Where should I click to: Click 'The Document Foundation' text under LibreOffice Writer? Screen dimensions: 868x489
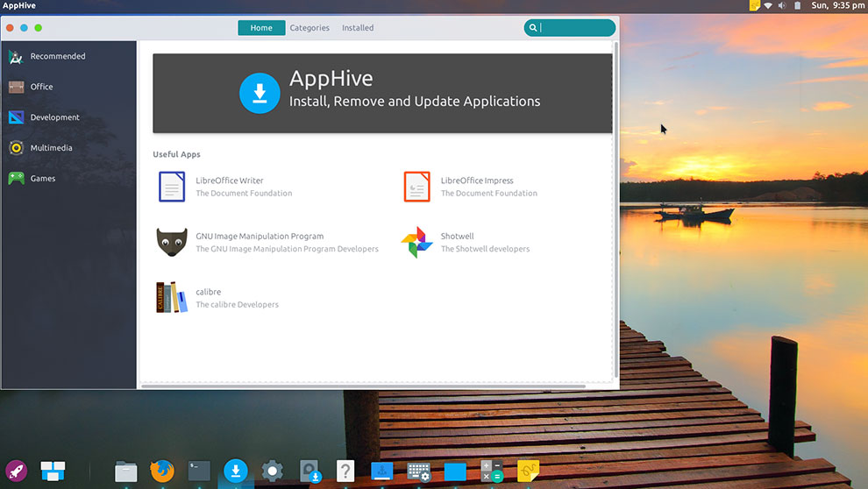pyautogui.click(x=244, y=193)
